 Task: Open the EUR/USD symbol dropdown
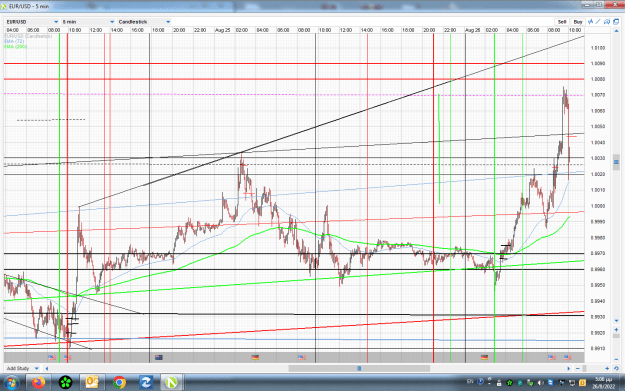(32, 22)
